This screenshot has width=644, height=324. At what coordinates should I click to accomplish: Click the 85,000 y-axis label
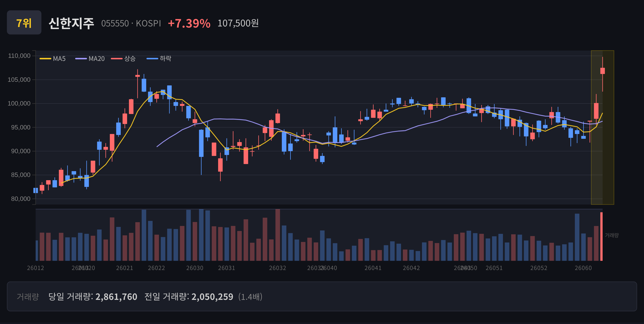click(x=21, y=175)
